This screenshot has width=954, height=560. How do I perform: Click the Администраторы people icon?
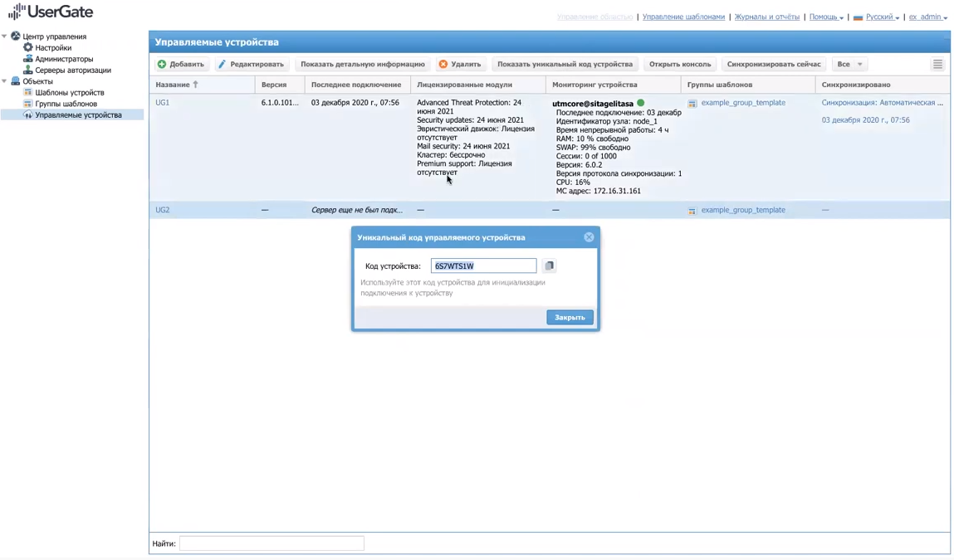coord(28,59)
